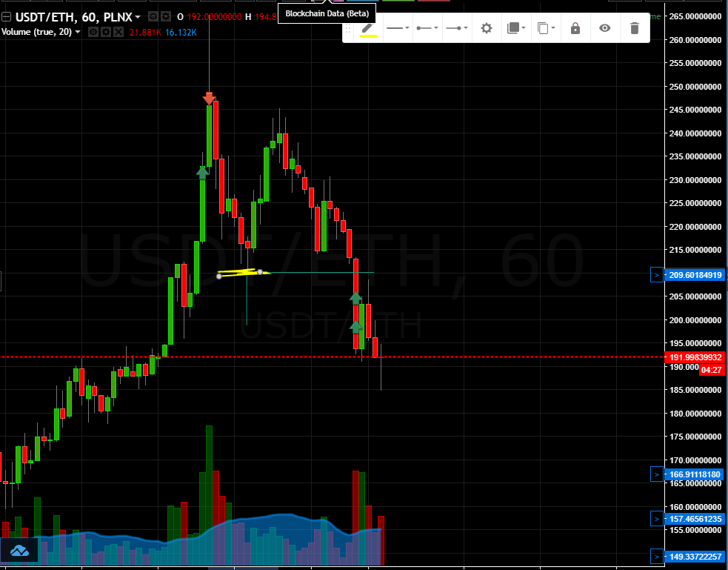The image size is (728, 570).
Task: Click the yellow pencil line color tool
Action: [368, 29]
